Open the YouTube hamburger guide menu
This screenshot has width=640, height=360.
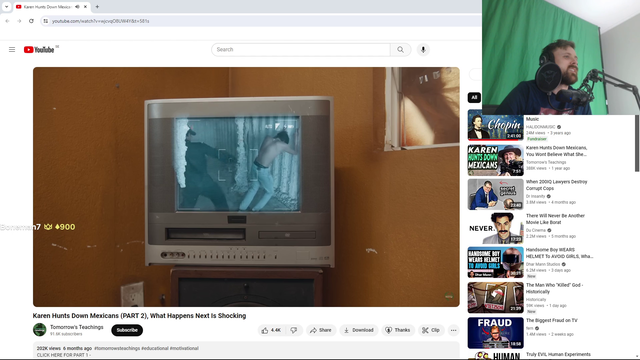click(12, 49)
